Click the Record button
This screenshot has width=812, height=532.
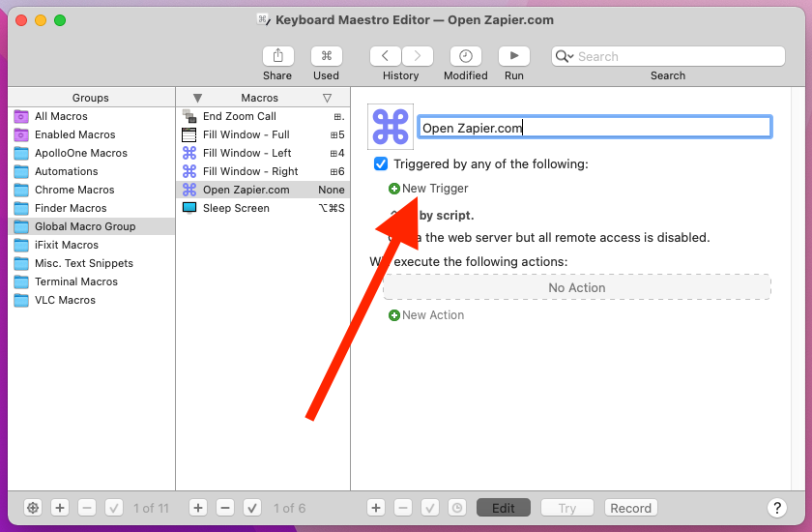pos(630,508)
